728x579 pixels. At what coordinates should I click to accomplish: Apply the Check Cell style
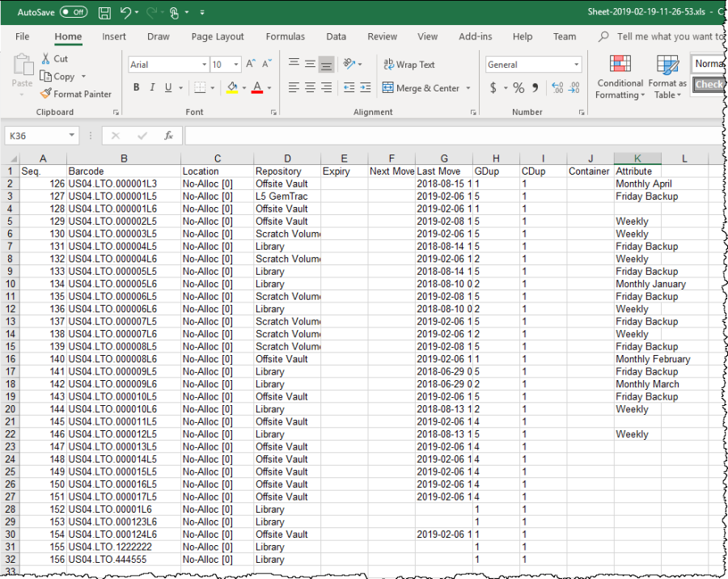click(x=709, y=85)
